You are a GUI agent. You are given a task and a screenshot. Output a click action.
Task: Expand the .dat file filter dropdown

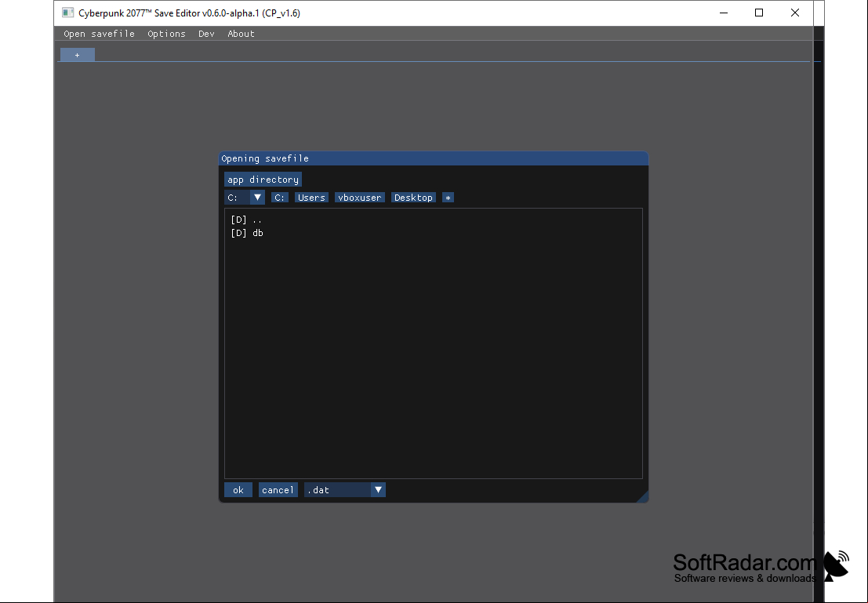click(x=378, y=489)
